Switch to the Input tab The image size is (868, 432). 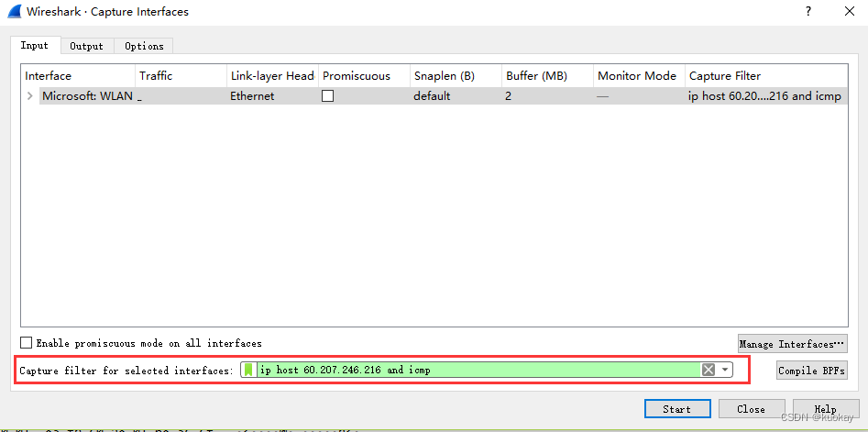(x=34, y=46)
